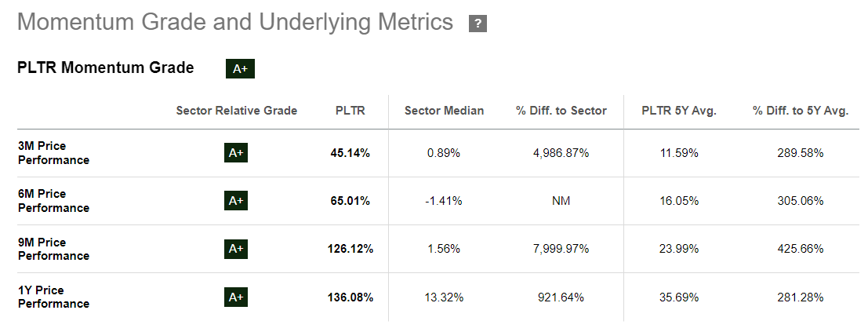The image size is (868, 332).
Task: Click the 45.14% PLTR 3M value
Action: 350,153
